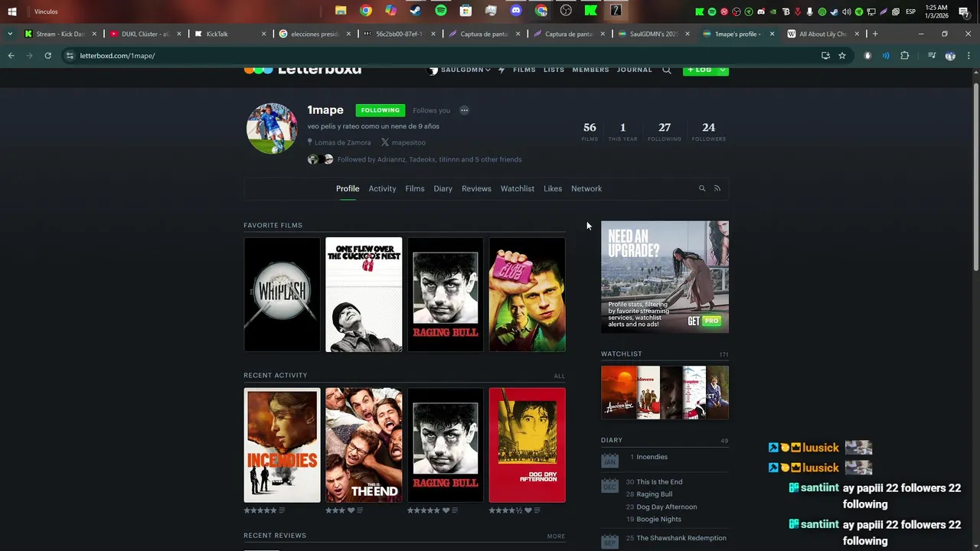
Task: Open the This Is the End poster
Action: pos(364,445)
